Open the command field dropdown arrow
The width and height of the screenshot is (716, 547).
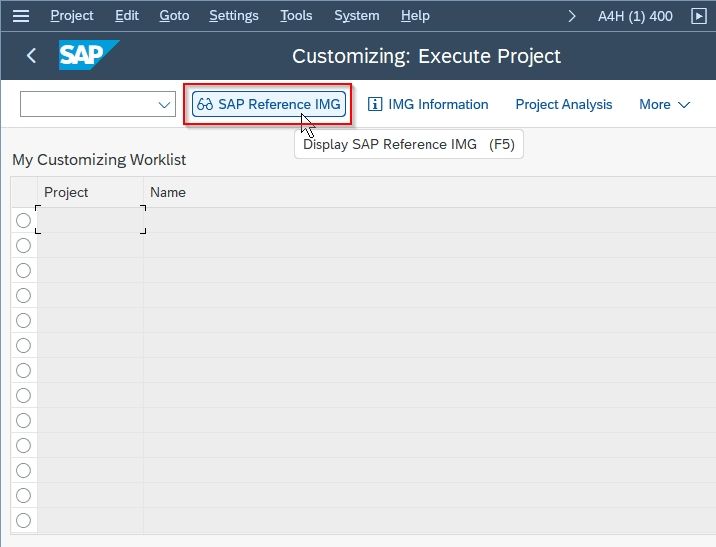coord(164,105)
